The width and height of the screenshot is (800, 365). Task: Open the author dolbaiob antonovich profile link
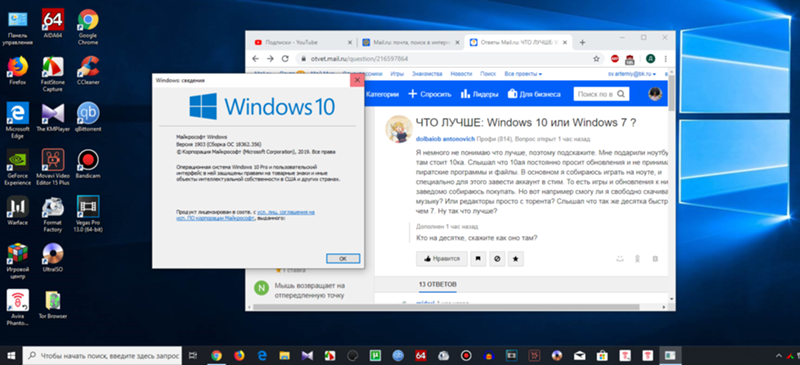(445, 139)
